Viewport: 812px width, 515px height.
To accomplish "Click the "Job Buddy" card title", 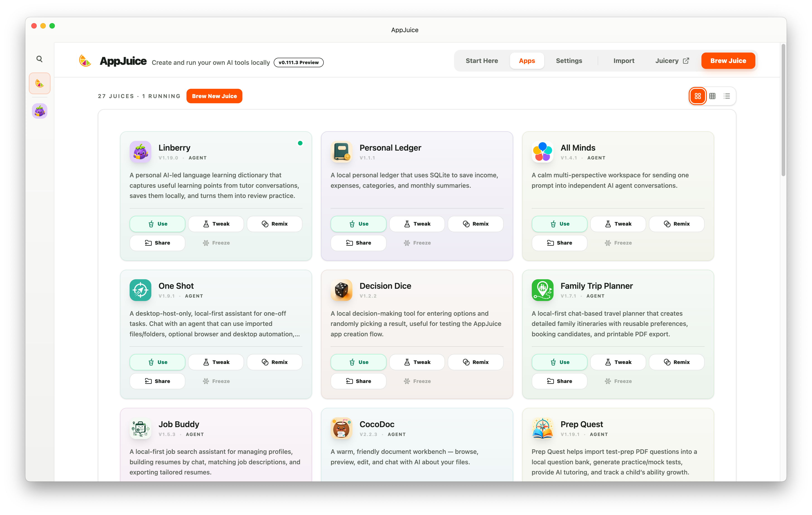I will tap(179, 424).
